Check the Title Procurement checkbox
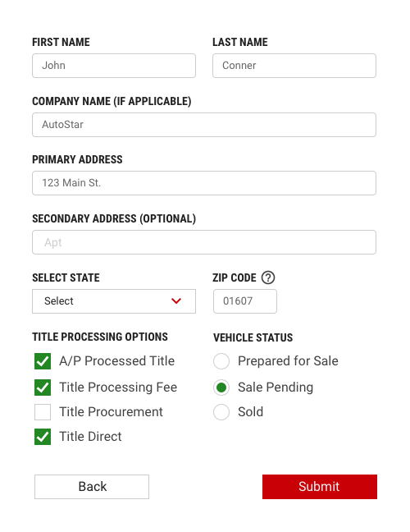 pyautogui.click(x=43, y=412)
